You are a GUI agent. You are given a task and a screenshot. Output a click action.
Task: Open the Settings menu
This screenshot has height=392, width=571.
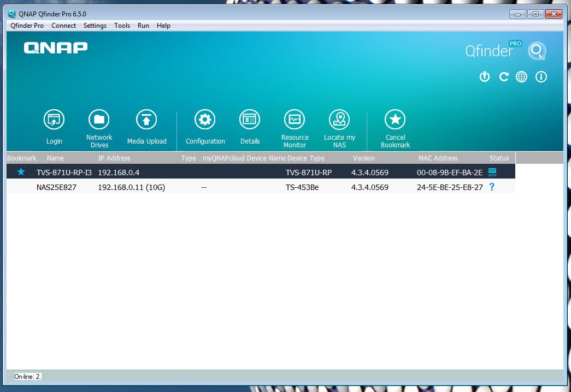95,26
